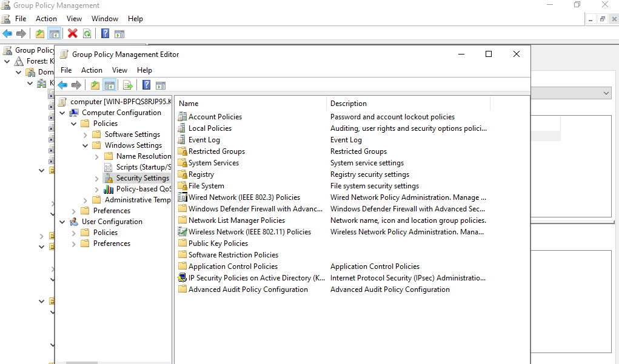619x364 pixels.
Task: Maximize the Group Policy Management Editor window
Action: 488,54
